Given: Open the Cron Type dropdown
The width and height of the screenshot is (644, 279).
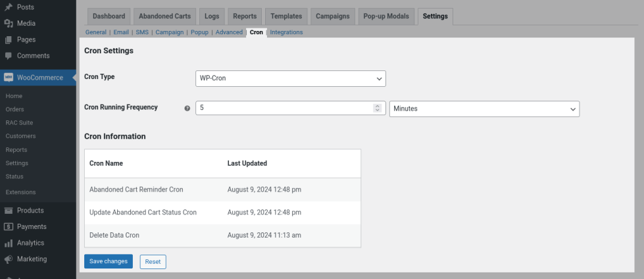Looking at the screenshot, I should 291,78.
